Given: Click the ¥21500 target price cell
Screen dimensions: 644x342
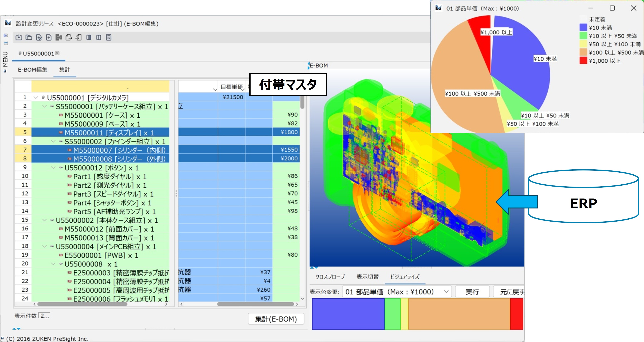Looking at the screenshot, I should [231, 97].
